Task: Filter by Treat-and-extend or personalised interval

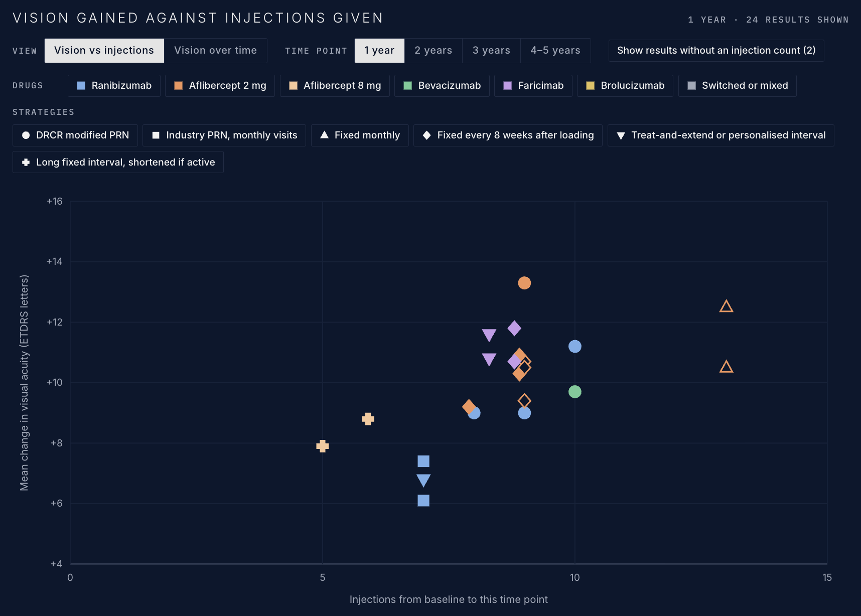Action: pyautogui.click(x=721, y=135)
